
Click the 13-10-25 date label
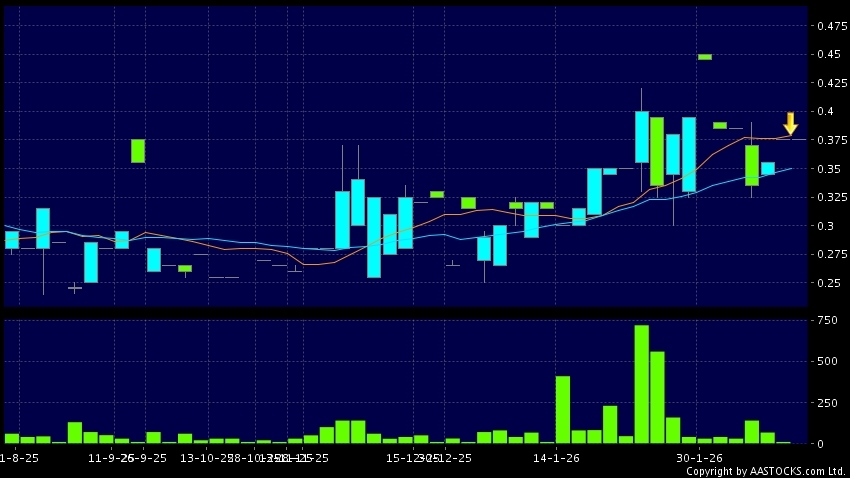[x=205, y=457]
